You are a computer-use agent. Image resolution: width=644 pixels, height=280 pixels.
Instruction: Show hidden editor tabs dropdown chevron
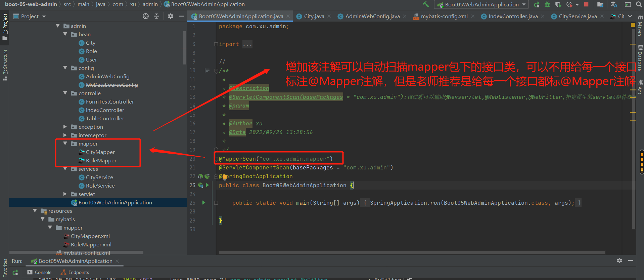pos(630,16)
